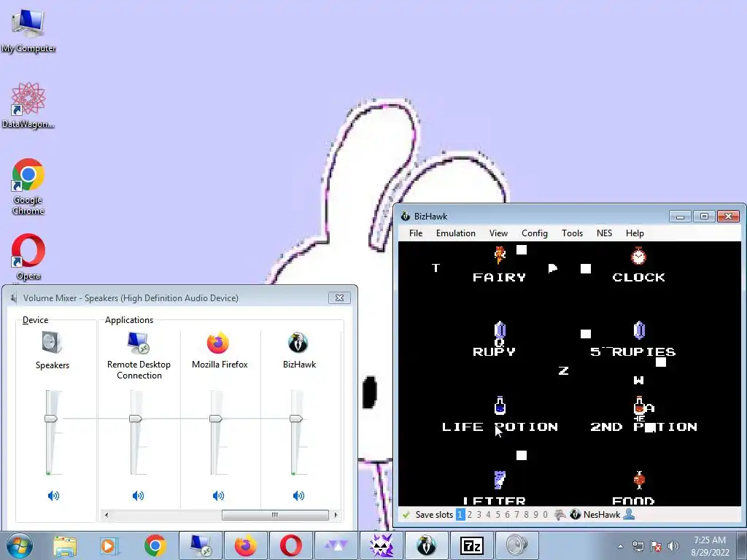
Task: Open the Tools menu in BizHawk
Action: click(x=572, y=233)
